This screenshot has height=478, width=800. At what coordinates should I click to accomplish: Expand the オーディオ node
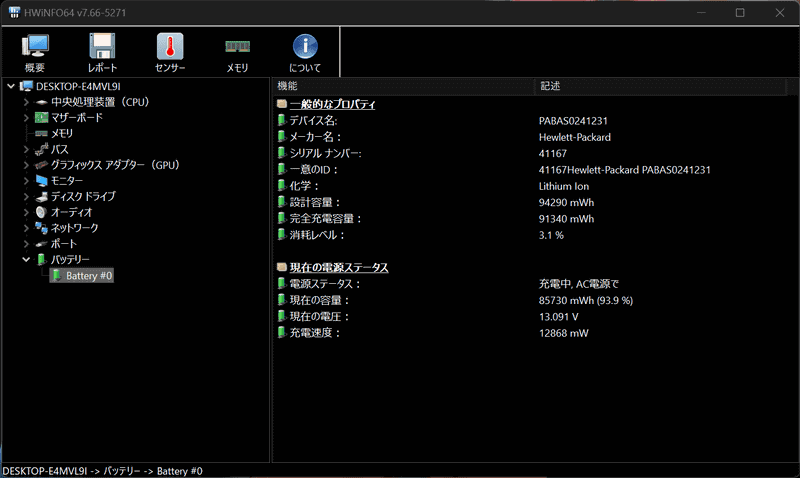(26, 212)
